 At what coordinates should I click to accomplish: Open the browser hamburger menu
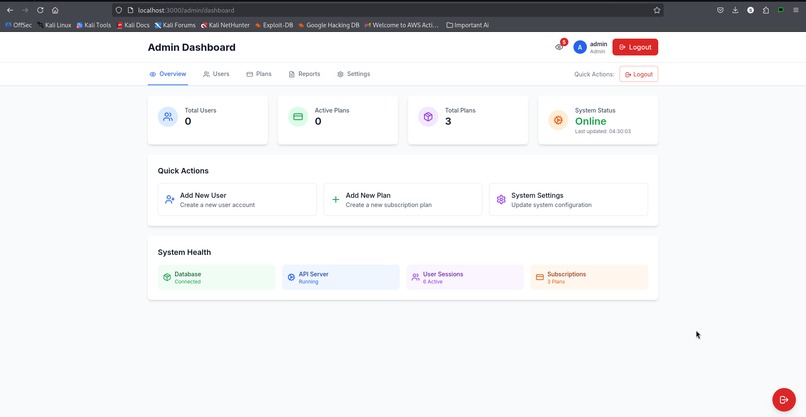[x=796, y=10]
